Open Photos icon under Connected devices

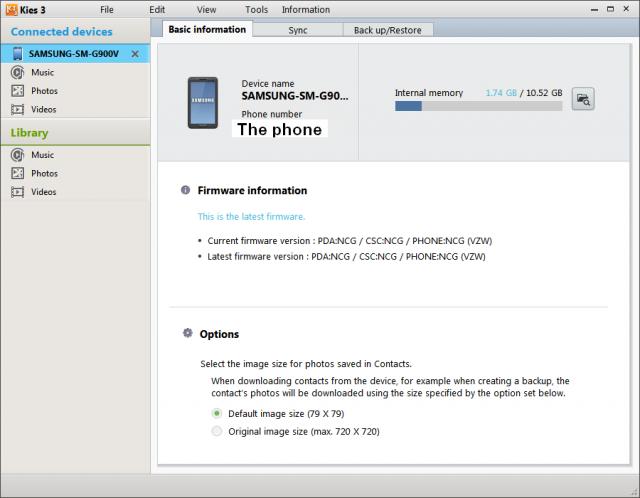click(18, 91)
